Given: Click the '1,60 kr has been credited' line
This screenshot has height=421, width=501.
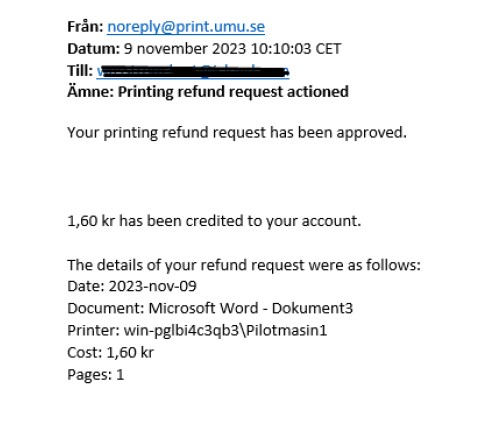Looking at the screenshot, I should pos(214,221).
